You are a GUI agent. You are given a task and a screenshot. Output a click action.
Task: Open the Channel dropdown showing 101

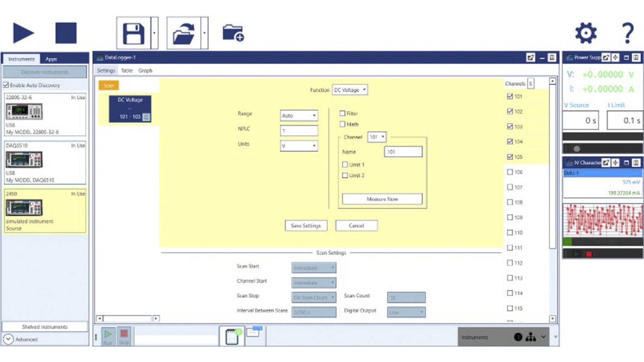377,137
